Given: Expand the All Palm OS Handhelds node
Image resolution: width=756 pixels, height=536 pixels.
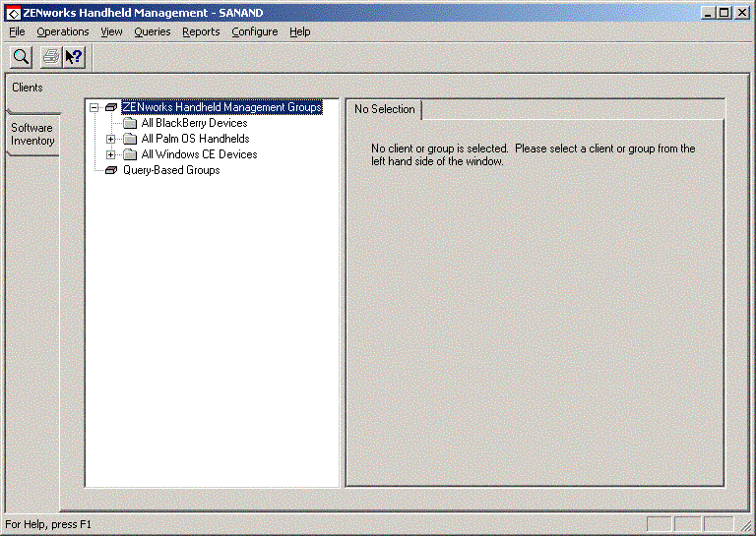Looking at the screenshot, I should [x=111, y=140].
